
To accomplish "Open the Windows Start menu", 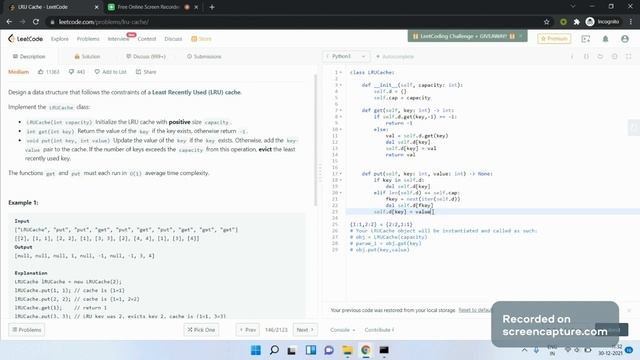I will 256,350.
